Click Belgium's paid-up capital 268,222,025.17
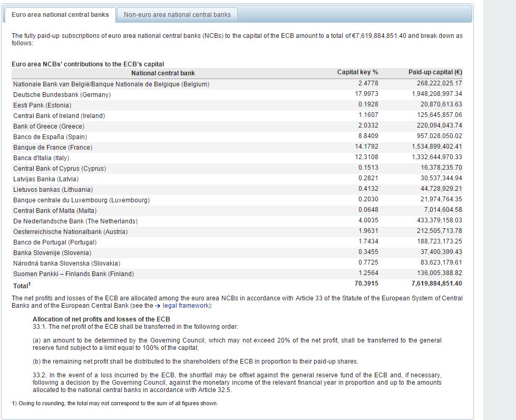This screenshot has width=516, height=420. (x=440, y=83)
